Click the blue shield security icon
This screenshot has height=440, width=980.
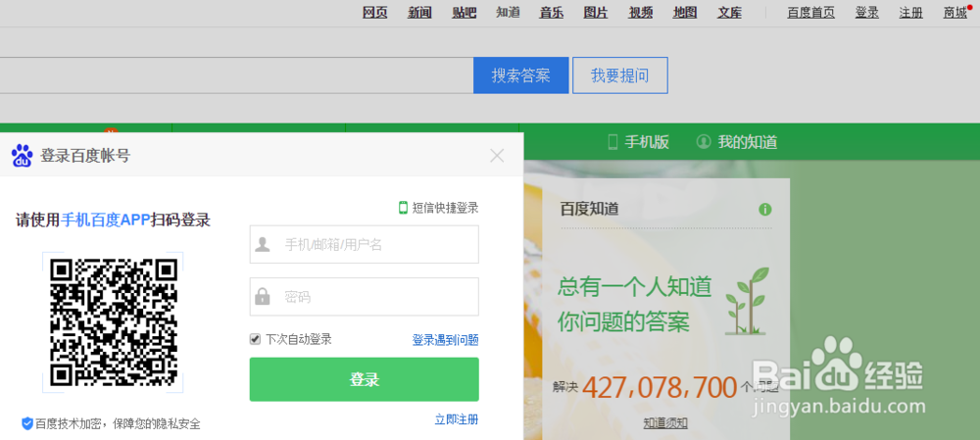(27, 423)
